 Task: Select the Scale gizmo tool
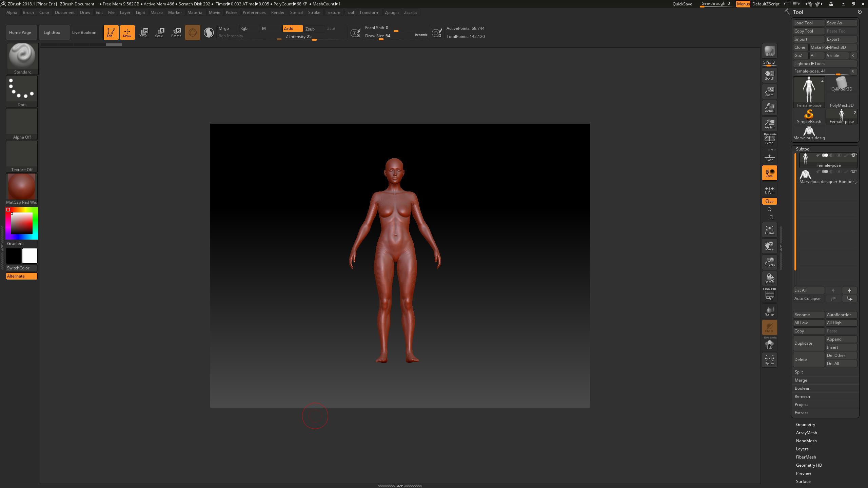(x=159, y=33)
